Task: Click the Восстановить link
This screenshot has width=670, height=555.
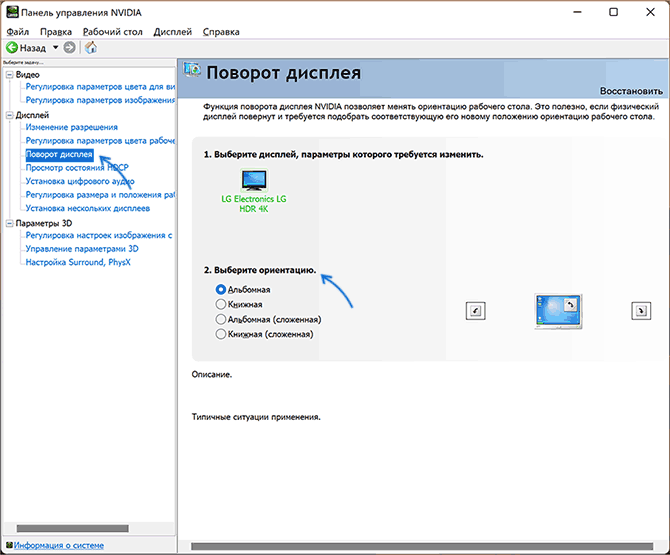Action: pos(631,91)
